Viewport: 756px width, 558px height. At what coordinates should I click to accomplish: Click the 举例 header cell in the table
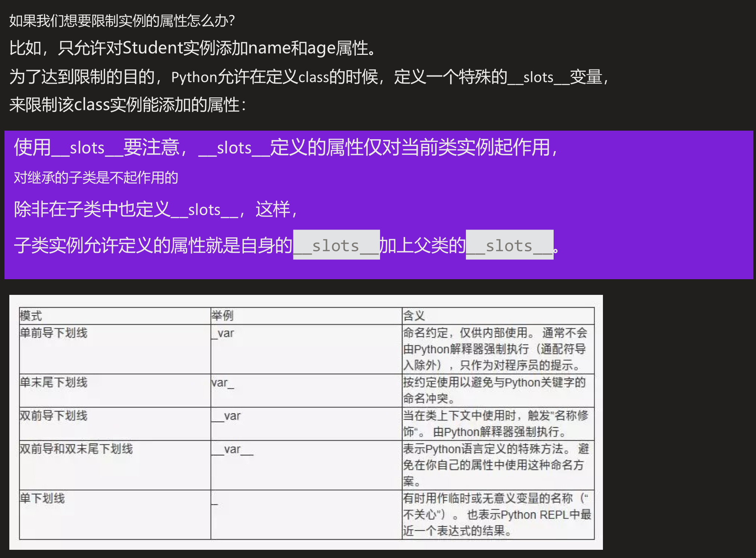[223, 316]
